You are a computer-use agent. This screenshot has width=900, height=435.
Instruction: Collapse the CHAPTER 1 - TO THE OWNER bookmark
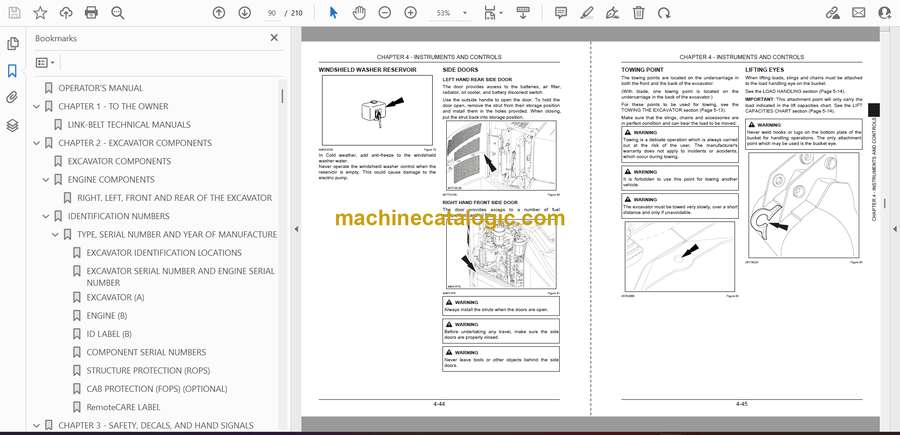37,106
